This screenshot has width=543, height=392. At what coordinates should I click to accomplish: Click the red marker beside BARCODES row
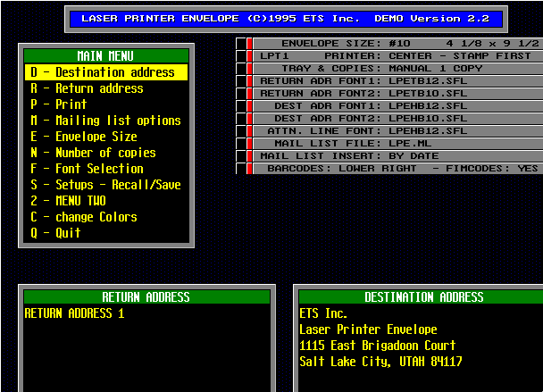pos(249,168)
